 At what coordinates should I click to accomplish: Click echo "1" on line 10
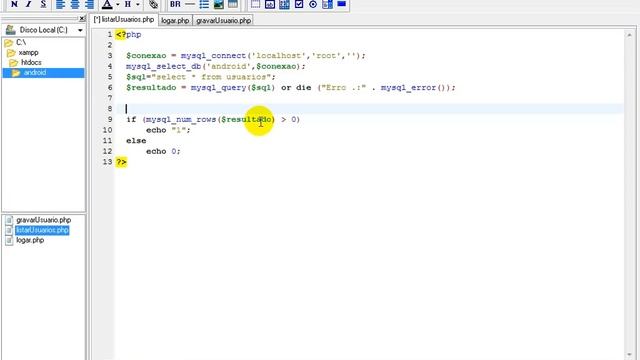[x=168, y=130]
